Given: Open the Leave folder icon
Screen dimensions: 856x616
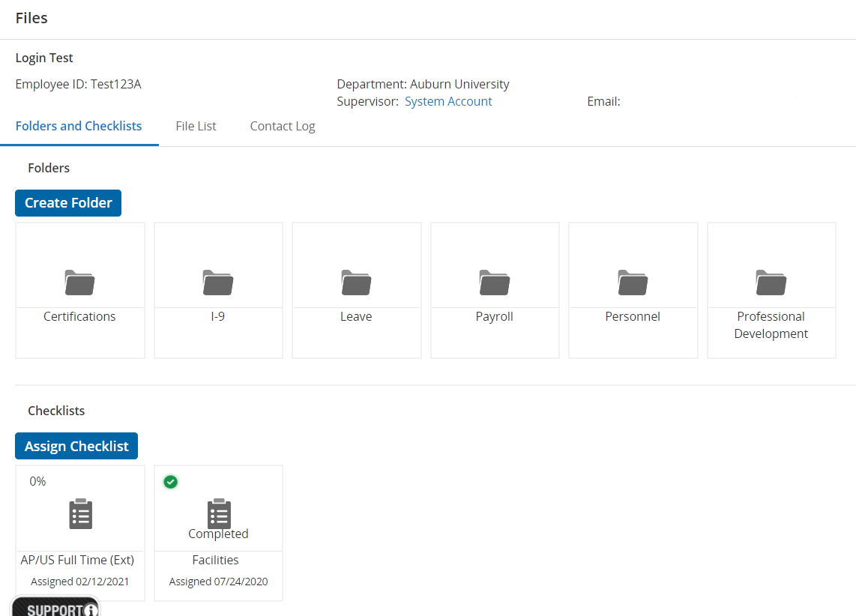Looking at the screenshot, I should [x=356, y=283].
